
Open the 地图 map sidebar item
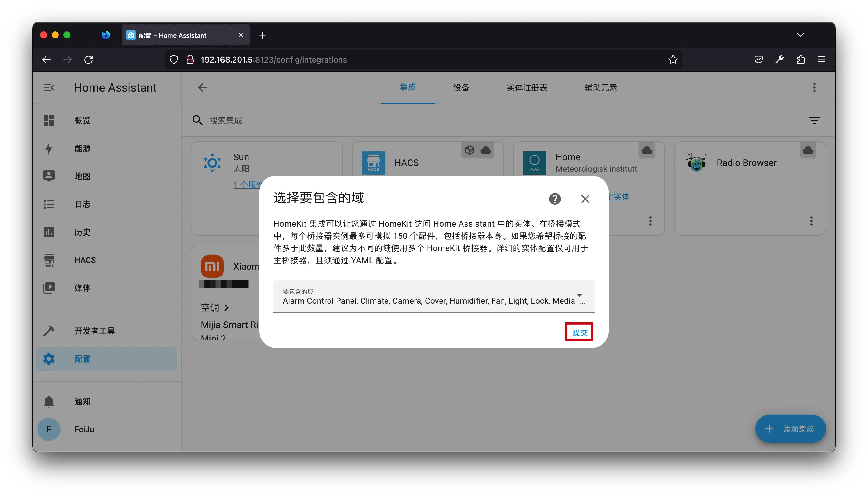[x=82, y=176]
